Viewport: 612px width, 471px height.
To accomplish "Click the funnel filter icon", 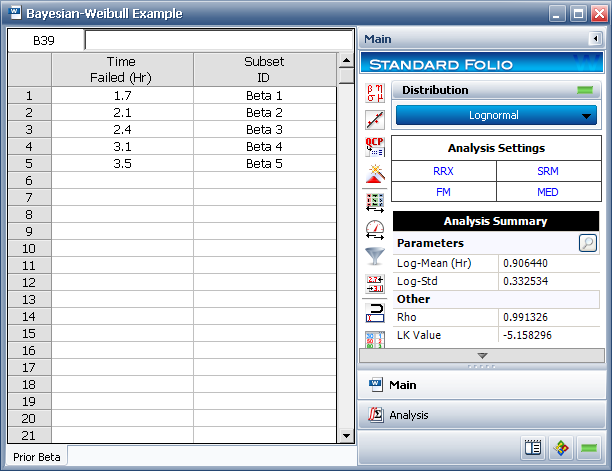I will (375, 256).
